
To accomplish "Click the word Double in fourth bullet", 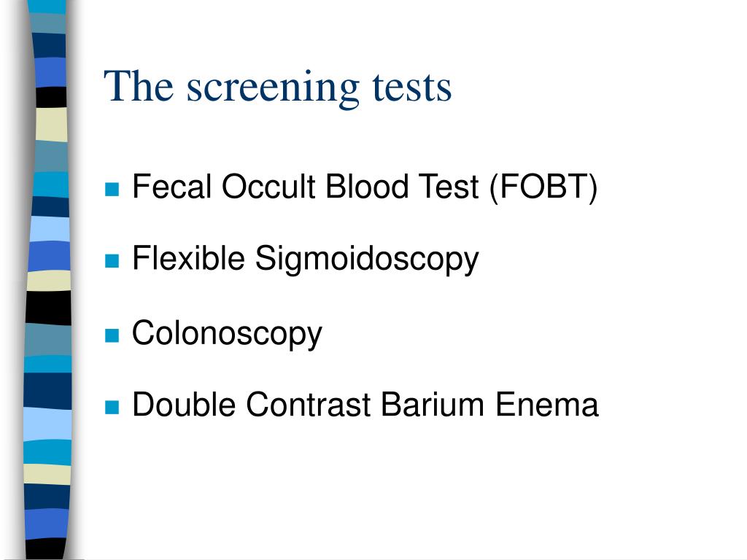I will [x=184, y=405].
